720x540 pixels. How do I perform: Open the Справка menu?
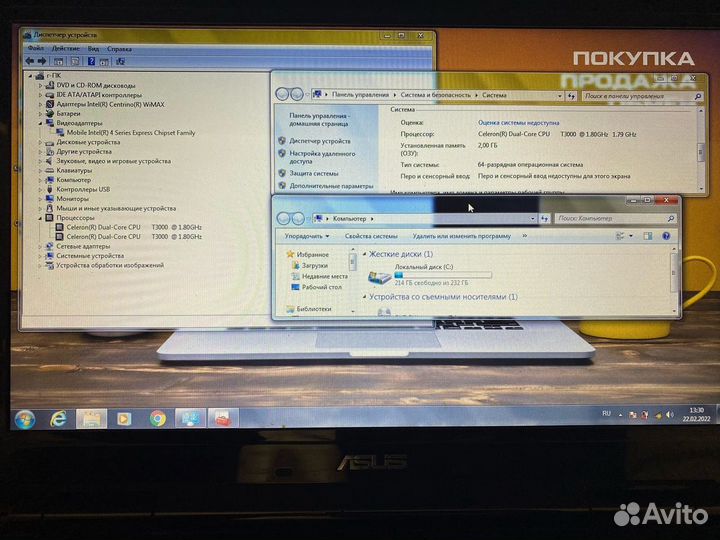(119, 48)
